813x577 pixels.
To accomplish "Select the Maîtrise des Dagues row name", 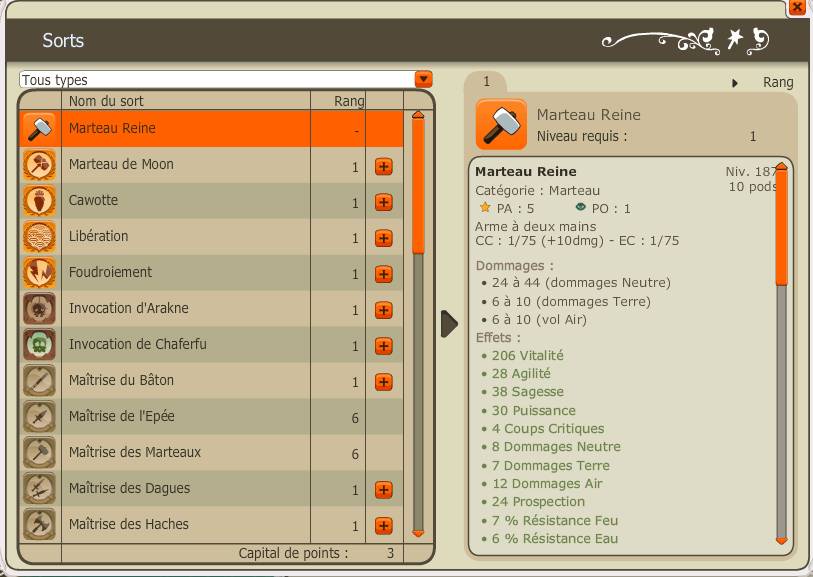I will coord(130,488).
